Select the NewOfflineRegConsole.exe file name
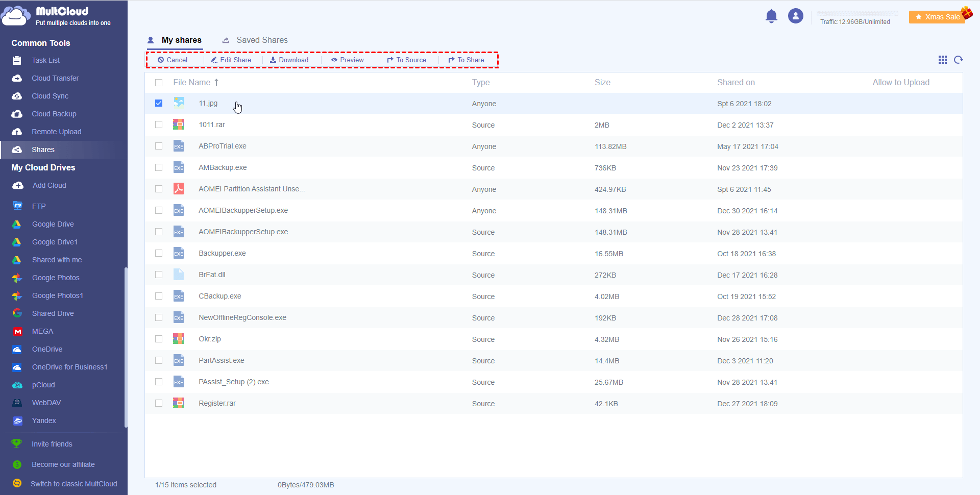980x495 pixels. tap(242, 317)
